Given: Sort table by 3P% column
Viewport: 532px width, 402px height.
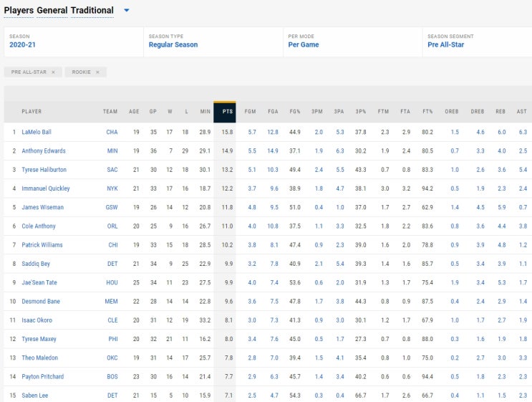Looking at the screenshot, I should (x=361, y=112).
